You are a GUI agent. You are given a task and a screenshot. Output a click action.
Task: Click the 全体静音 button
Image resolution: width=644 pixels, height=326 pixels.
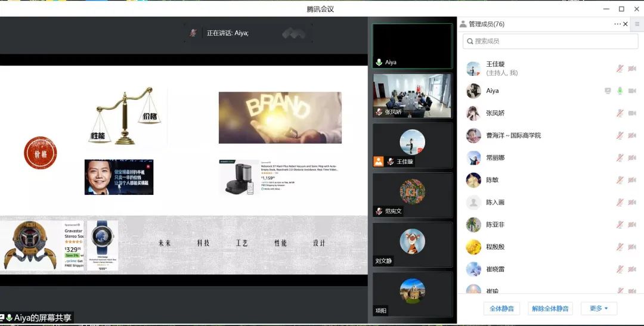pyautogui.click(x=501, y=308)
